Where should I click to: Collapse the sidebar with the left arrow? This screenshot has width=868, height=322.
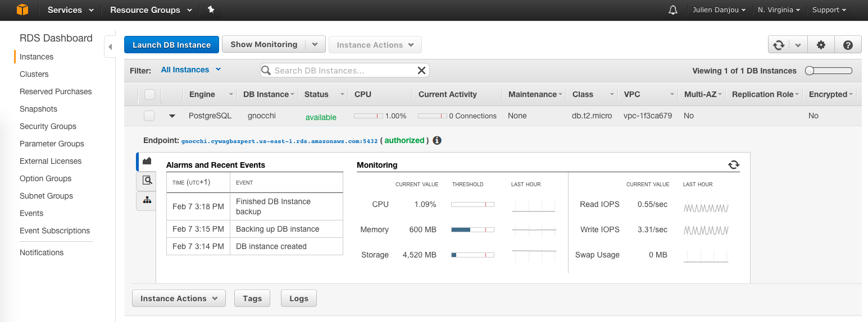[x=110, y=47]
